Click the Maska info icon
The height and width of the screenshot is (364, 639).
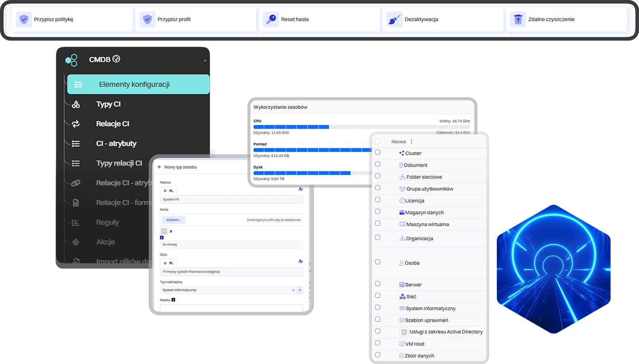click(x=173, y=300)
